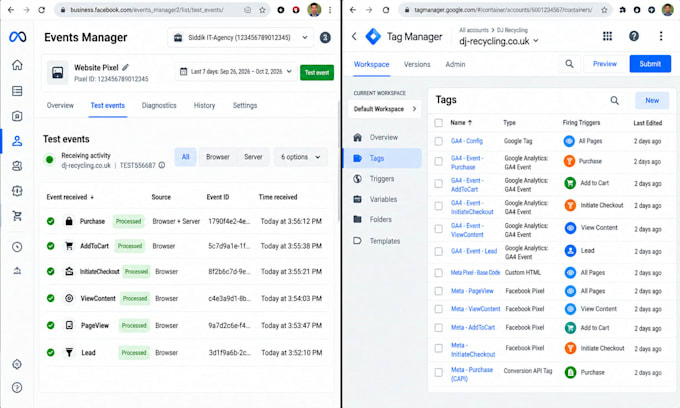Screen dimensions: 680x408
Task: Open the dj-recycling.co.uk container dropdown
Action: (x=499, y=41)
